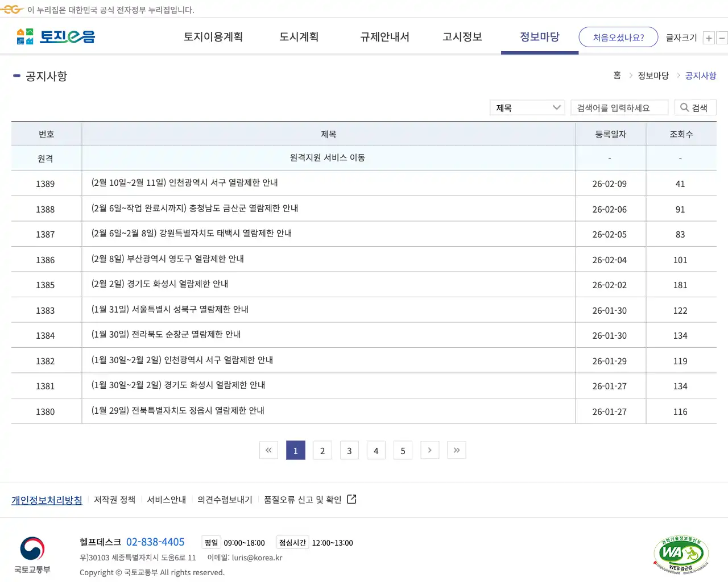This screenshot has height=582, width=728.
Task: Open the 고시정보 menu
Action: tap(461, 37)
